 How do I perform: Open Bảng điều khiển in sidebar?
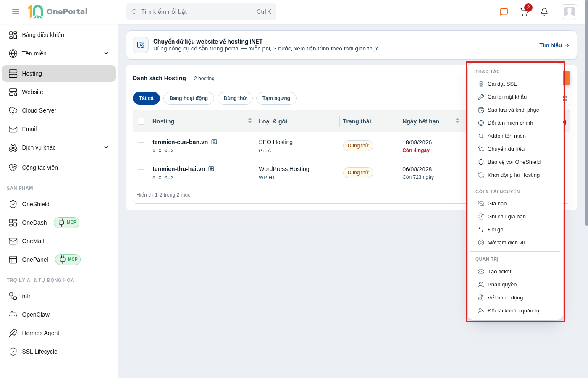point(59,35)
